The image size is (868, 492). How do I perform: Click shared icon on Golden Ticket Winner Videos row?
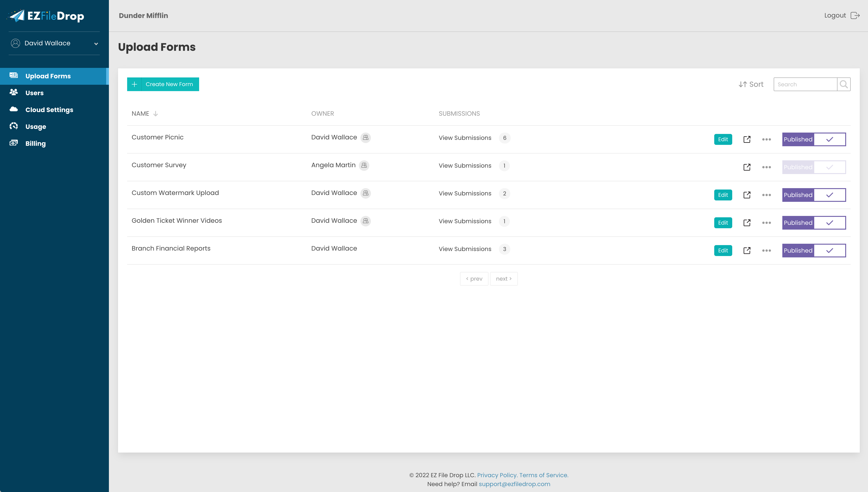pyautogui.click(x=365, y=221)
